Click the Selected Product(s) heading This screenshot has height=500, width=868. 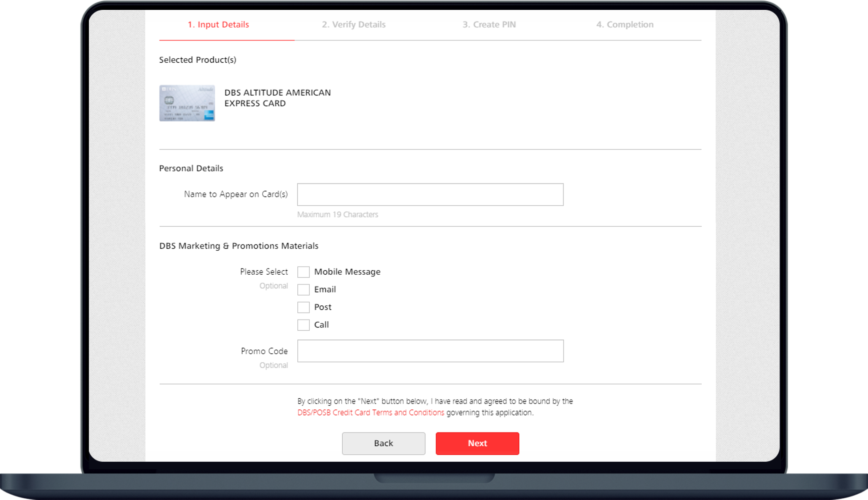click(198, 60)
